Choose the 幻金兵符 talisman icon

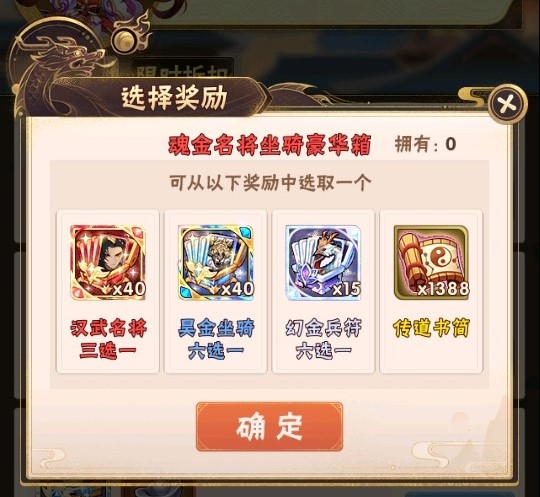(323, 262)
